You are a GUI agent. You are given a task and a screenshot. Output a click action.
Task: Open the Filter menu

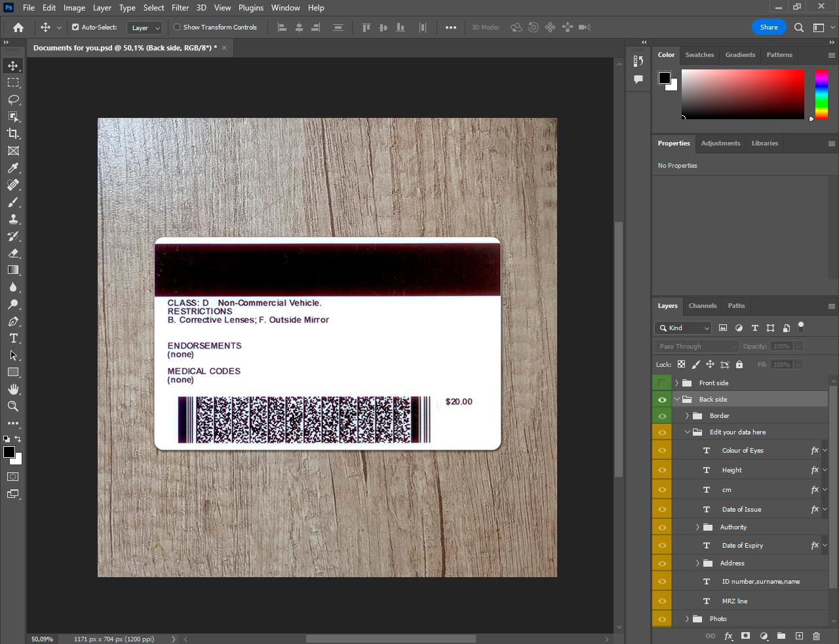tap(180, 8)
